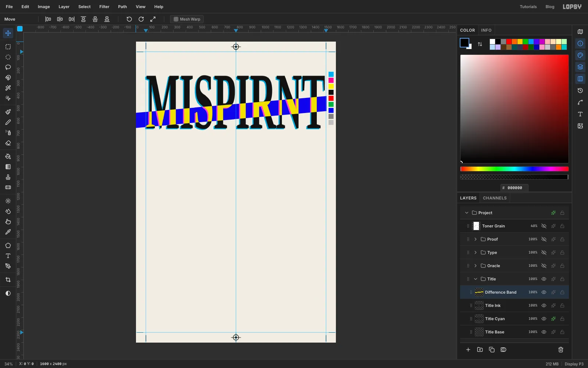
Task: Open the Image menu
Action: point(44,7)
